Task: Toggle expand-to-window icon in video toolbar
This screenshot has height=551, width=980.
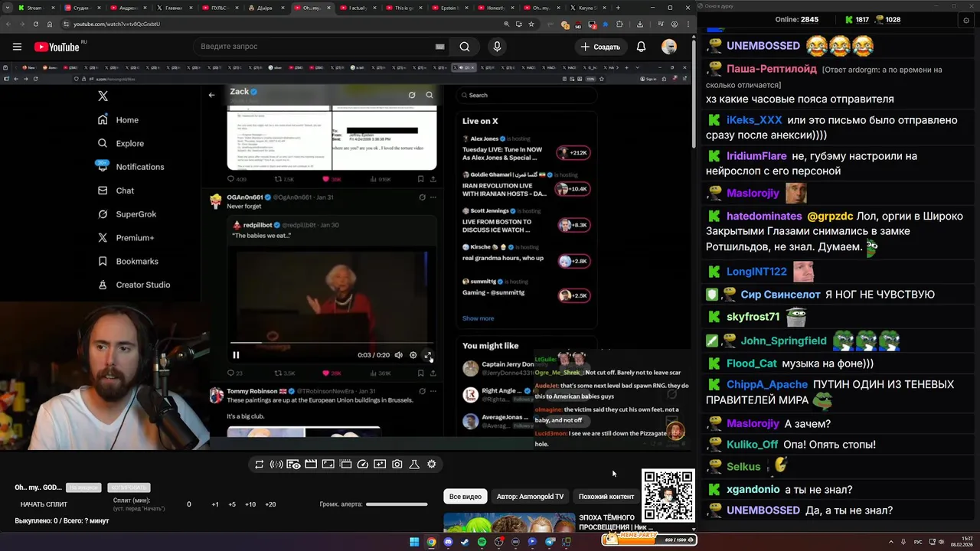Action: click(x=328, y=465)
